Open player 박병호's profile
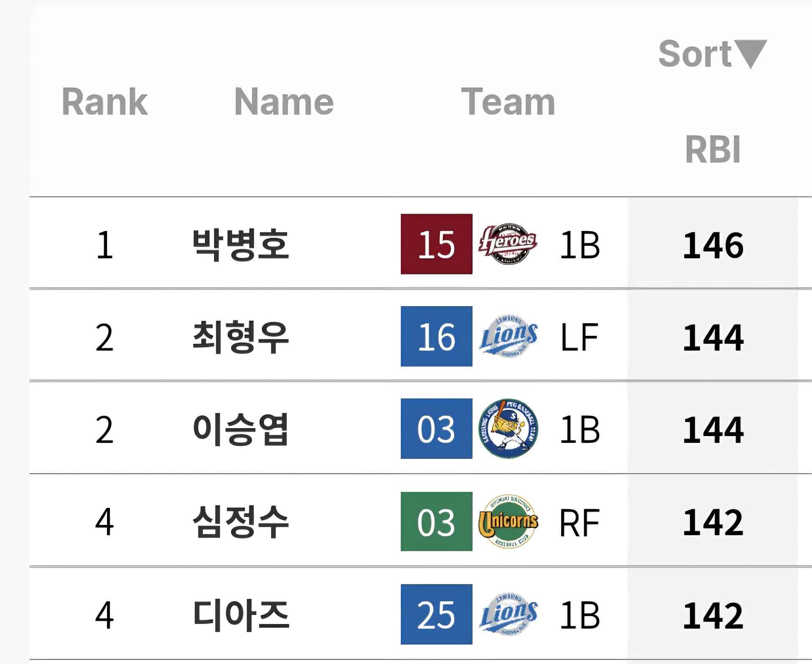 (240, 244)
